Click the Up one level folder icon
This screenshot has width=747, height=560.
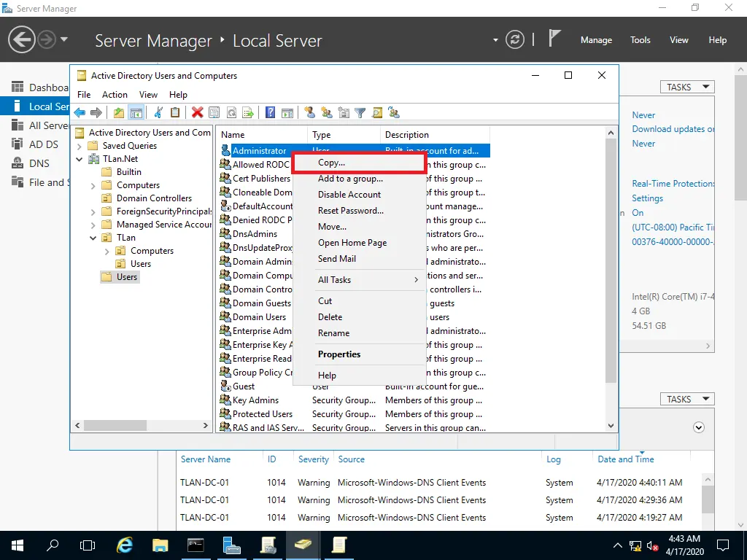tap(119, 113)
